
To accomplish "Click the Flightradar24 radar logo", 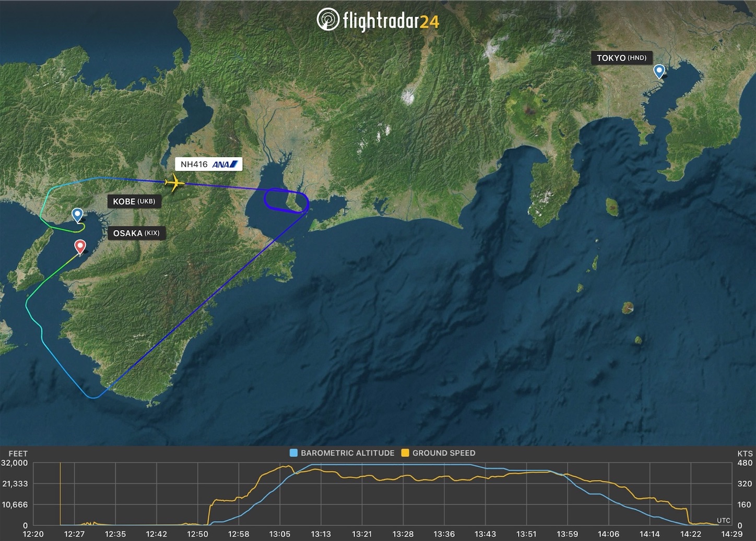I will point(326,19).
